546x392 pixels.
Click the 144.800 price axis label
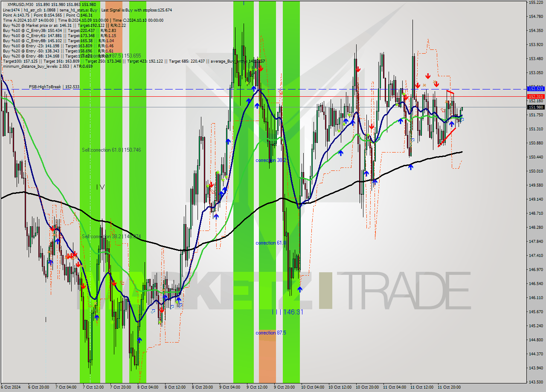[535, 340]
